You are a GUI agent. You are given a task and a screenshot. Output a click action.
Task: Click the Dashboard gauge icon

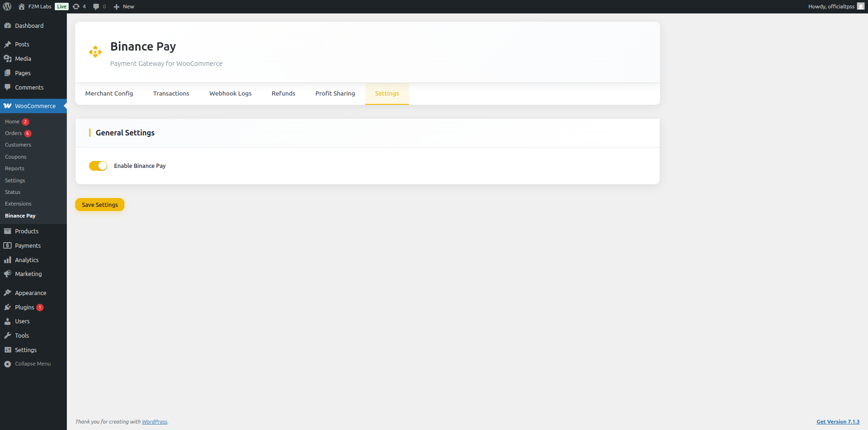(x=7, y=26)
